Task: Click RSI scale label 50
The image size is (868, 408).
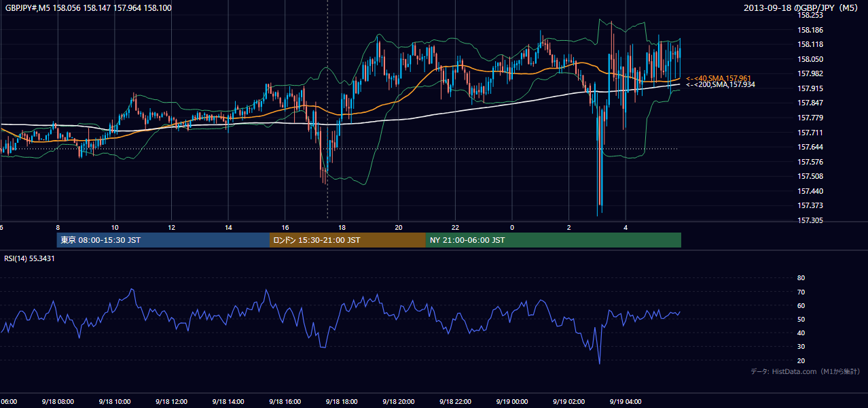Action: point(801,319)
